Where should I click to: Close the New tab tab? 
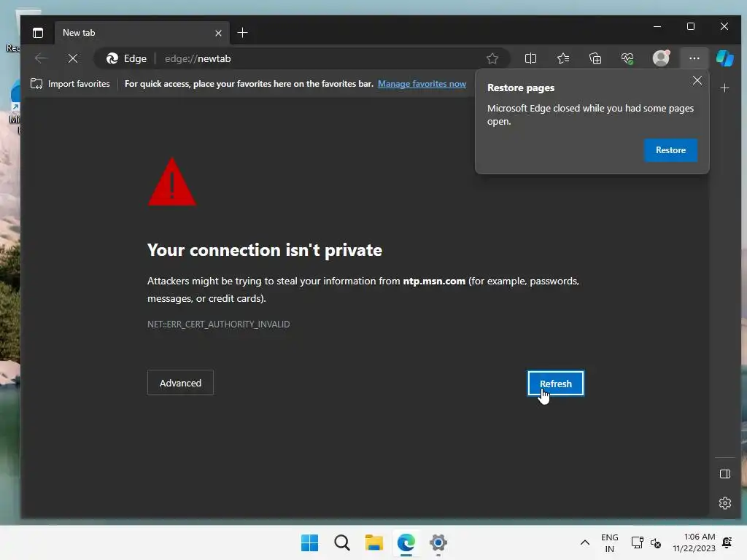(218, 33)
